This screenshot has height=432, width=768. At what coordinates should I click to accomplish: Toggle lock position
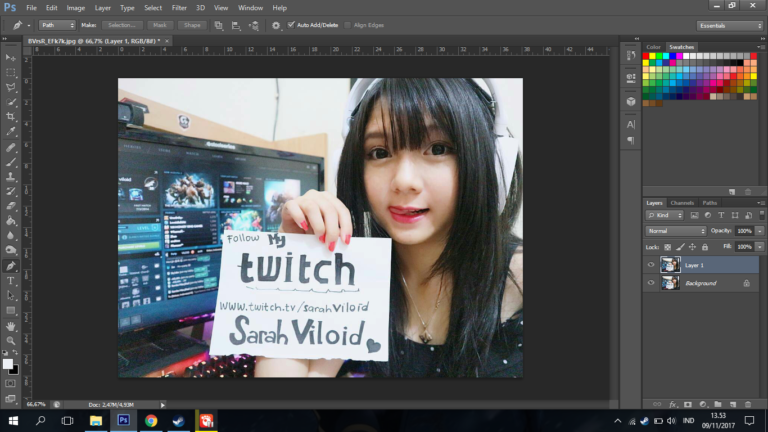[x=692, y=247]
